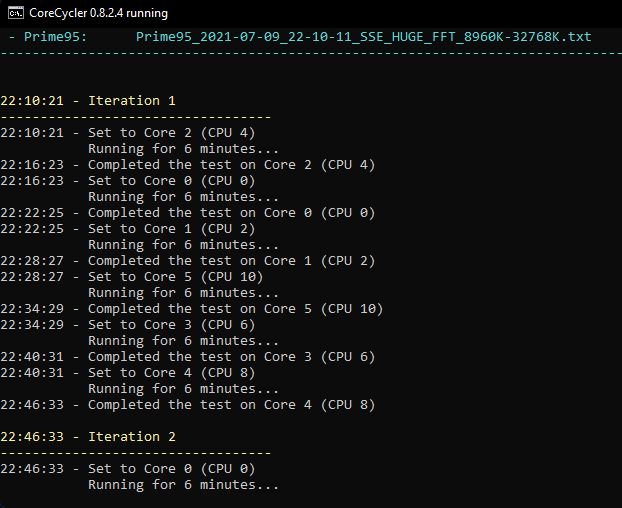Click 'Set to Core 3 (CPU 6)' line

pos(128,325)
